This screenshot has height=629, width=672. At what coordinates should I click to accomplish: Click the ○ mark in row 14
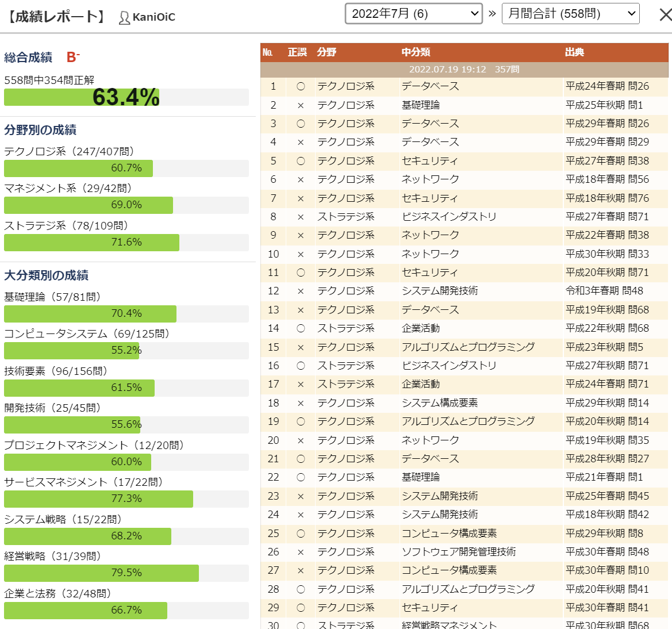[x=301, y=328]
